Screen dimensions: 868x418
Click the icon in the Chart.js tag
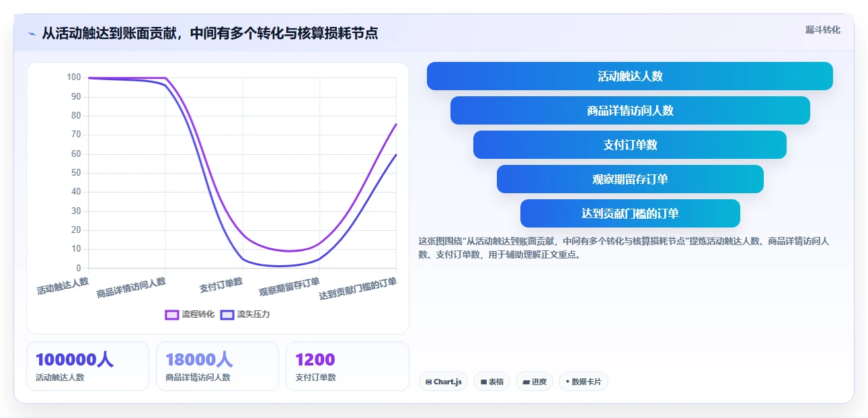(x=429, y=382)
